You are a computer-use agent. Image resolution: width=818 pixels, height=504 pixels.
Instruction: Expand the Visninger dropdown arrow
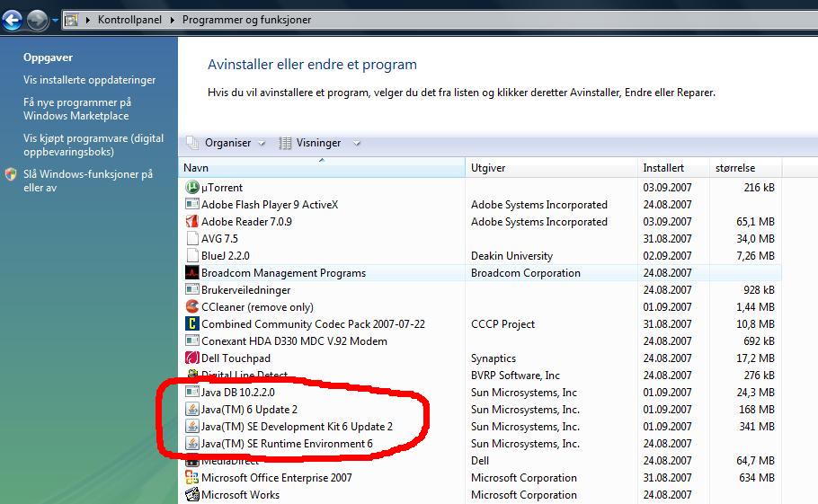(x=357, y=144)
